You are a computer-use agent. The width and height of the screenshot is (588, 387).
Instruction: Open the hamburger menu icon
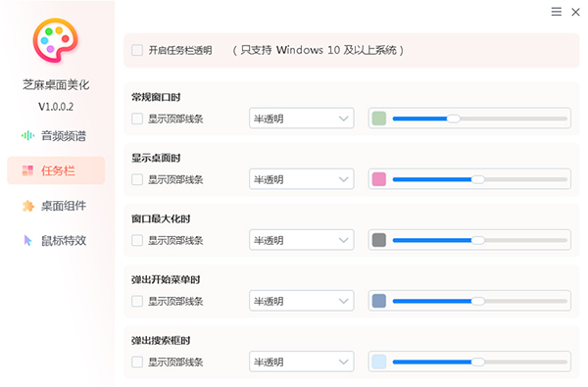557,12
